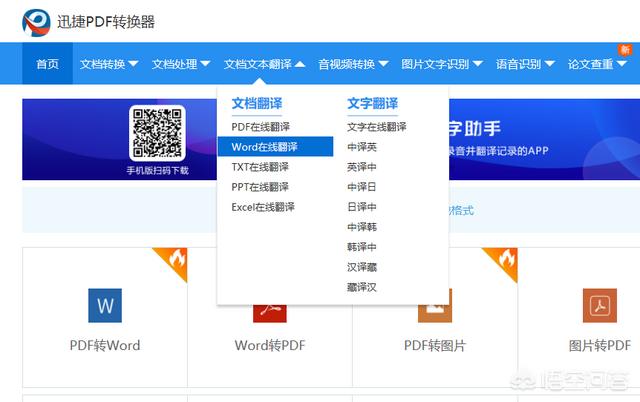This screenshot has width=640, height=402.
Task: Choose 中译韩 translation option
Action: (x=362, y=227)
